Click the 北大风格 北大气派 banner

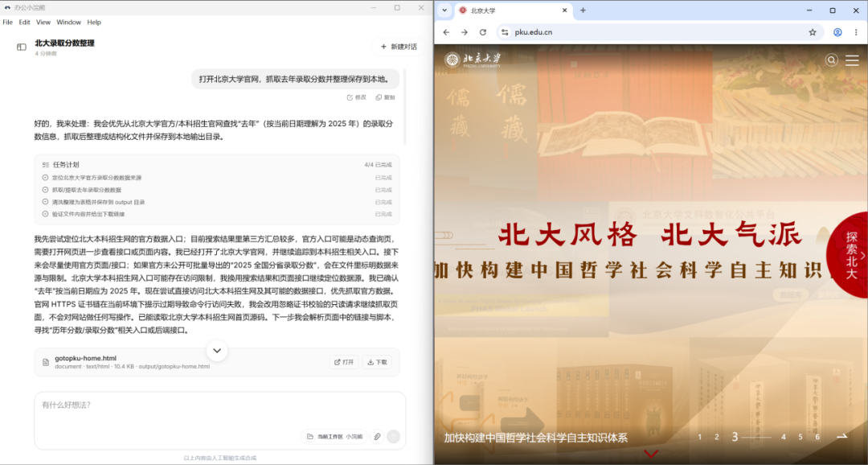pos(650,236)
